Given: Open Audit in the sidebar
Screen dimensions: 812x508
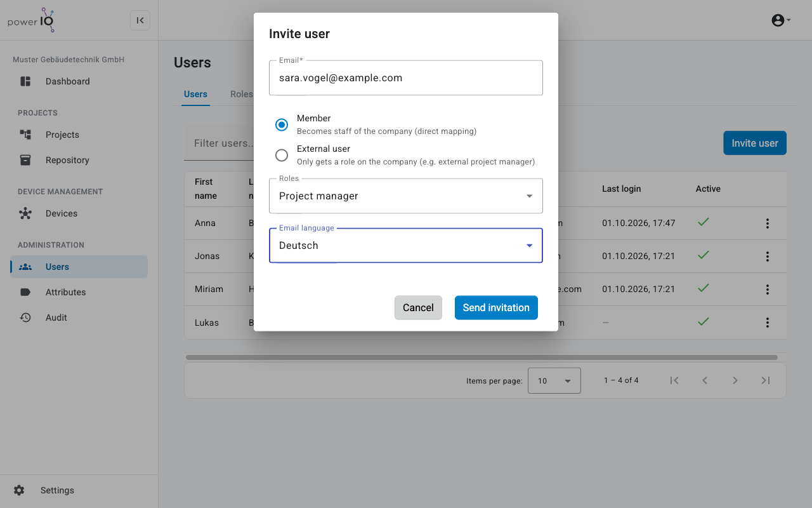Looking at the screenshot, I should click(79, 317).
